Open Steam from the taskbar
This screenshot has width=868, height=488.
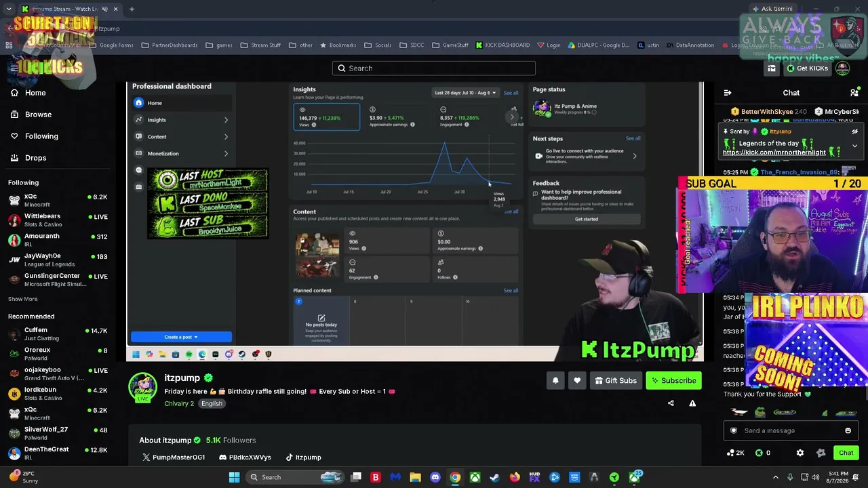pyautogui.click(x=495, y=477)
